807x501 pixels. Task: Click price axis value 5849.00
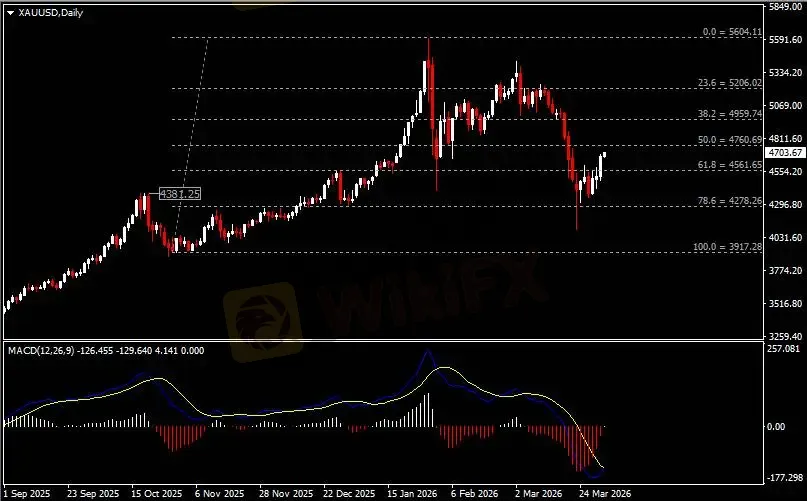click(x=785, y=7)
